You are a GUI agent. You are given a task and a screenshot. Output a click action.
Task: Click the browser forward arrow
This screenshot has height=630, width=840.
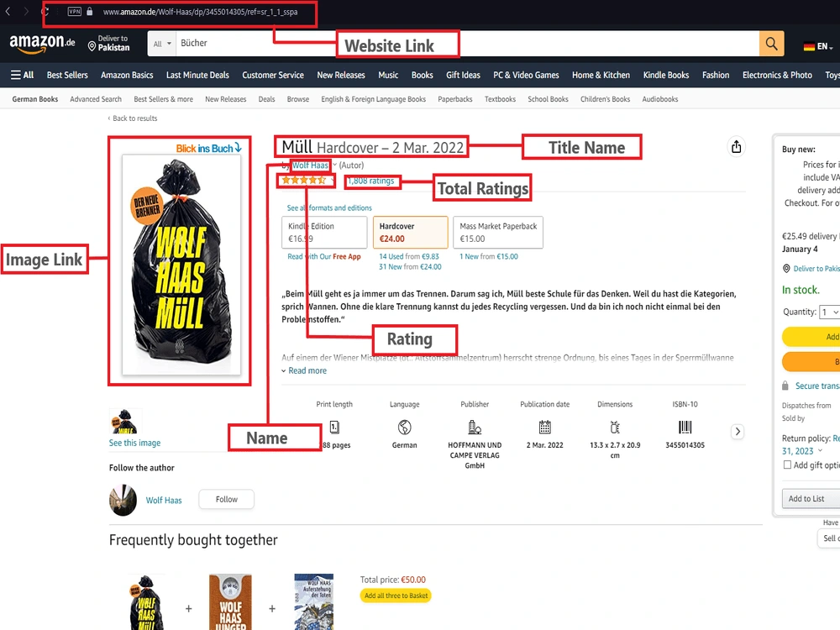tap(26, 11)
